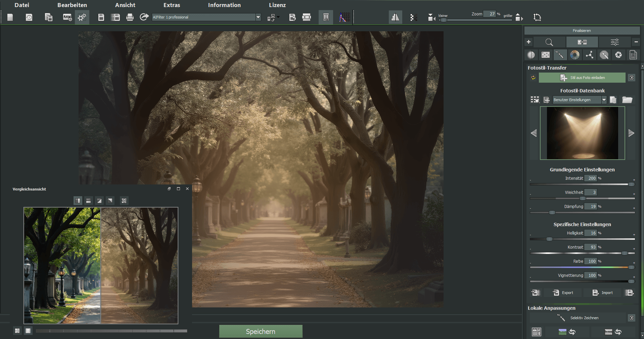The width and height of the screenshot is (644, 339).
Task: Click Selektiv Zeichnen button
Action: tap(578, 318)
